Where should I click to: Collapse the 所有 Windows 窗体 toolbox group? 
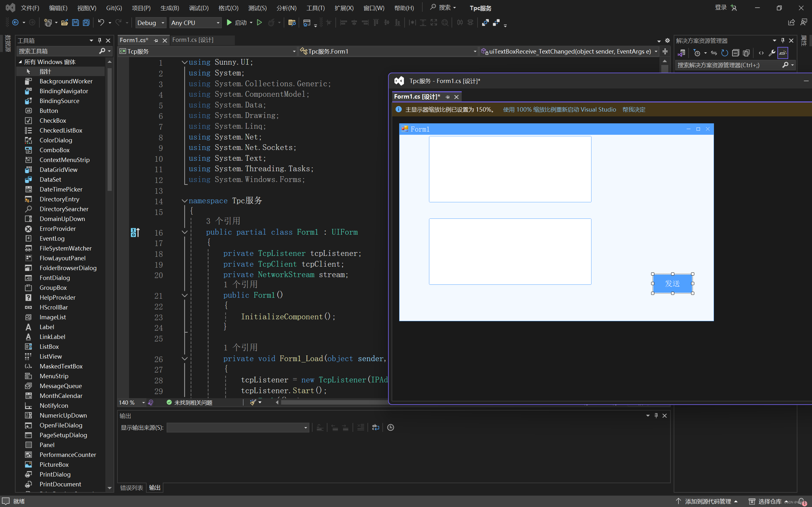click(x=20, y=62)
